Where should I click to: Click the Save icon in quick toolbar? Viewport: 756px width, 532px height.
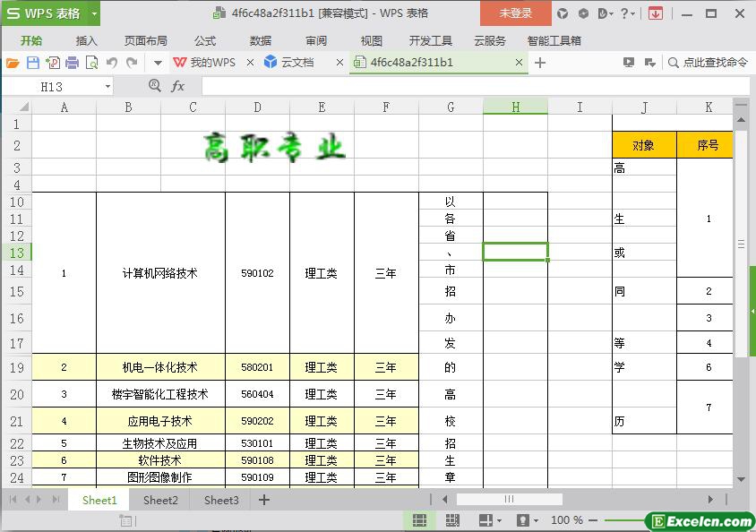tap(33, 63)
